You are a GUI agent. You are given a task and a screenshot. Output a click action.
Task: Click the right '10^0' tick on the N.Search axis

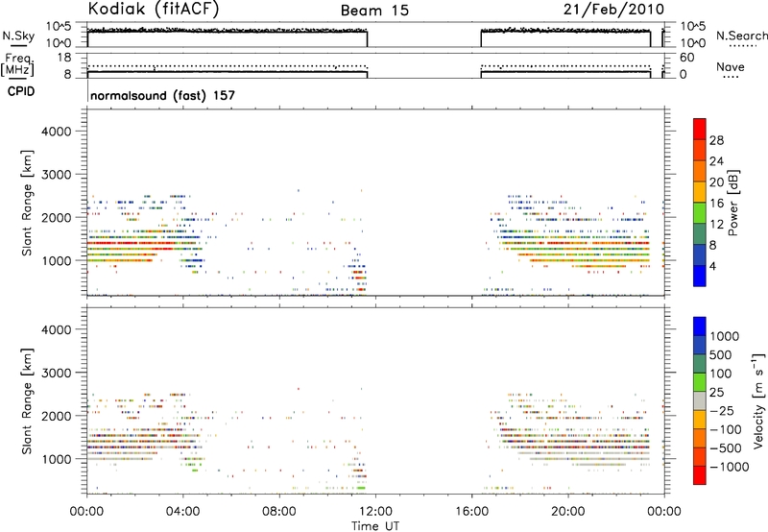click(x=692, y=43)
